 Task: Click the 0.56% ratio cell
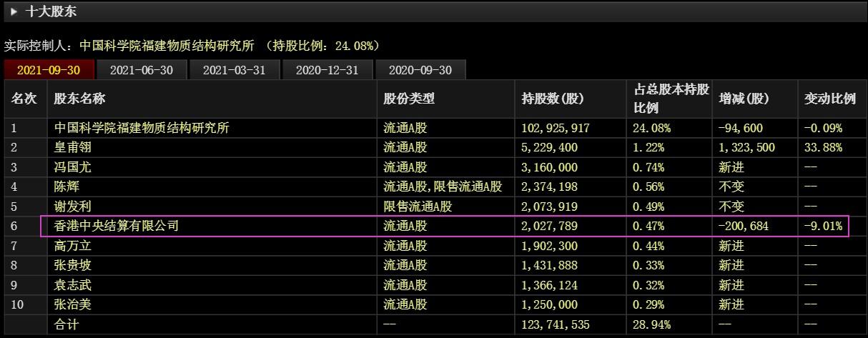[x=649, y=187]
